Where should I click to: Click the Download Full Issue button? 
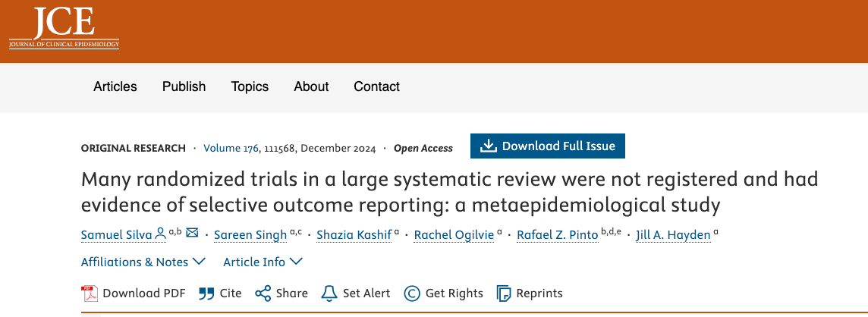548,146
